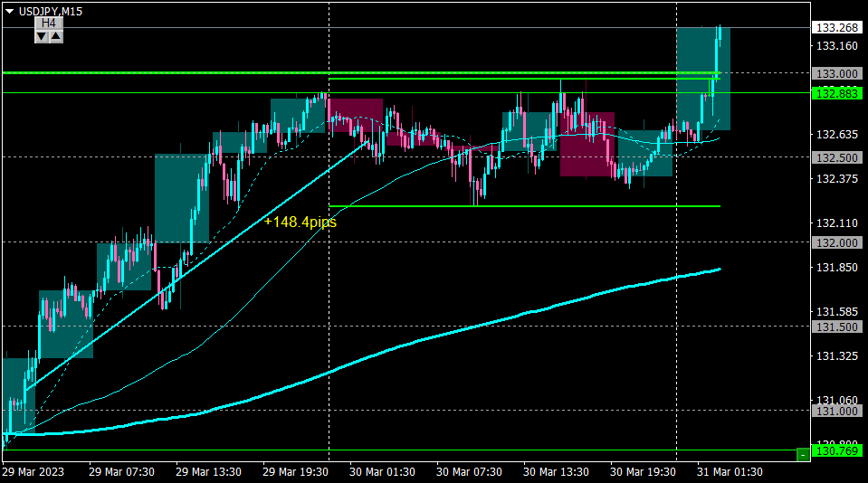Viewport: 868px width, 483px height.
Task: Click the 131.500 grey level label
Action: coord(837,327)
